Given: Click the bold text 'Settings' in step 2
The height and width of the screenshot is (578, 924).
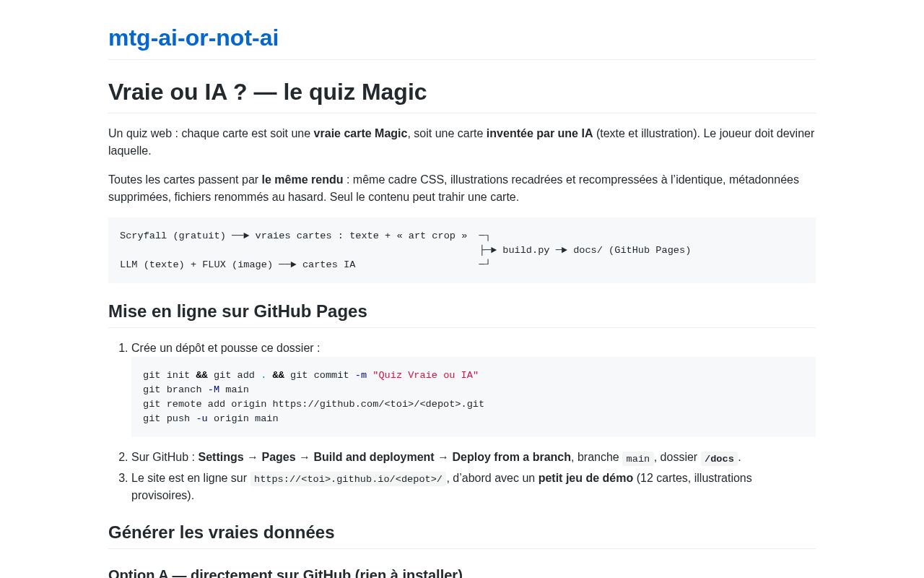Looking at the screenshot, I should (221, 457).
